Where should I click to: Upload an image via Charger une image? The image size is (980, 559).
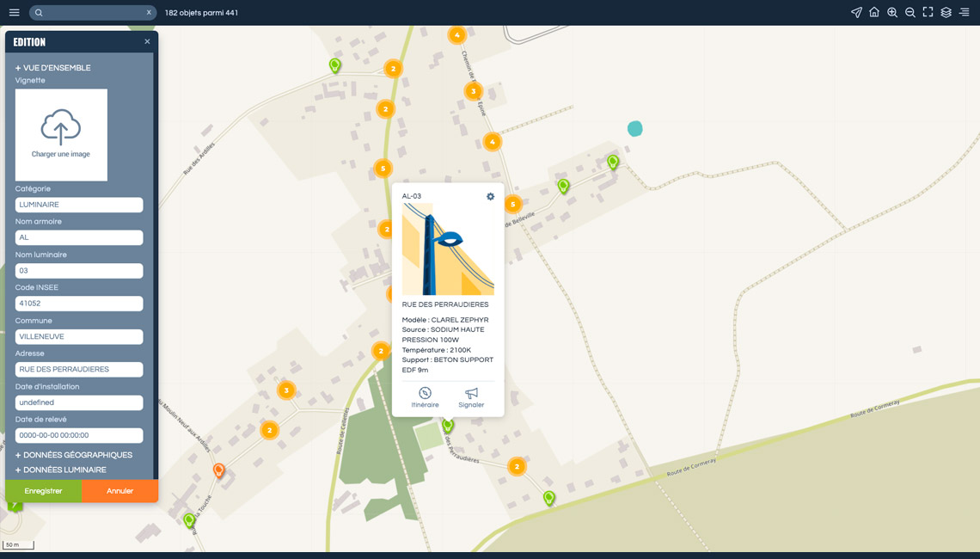click(x=61, y=135)
